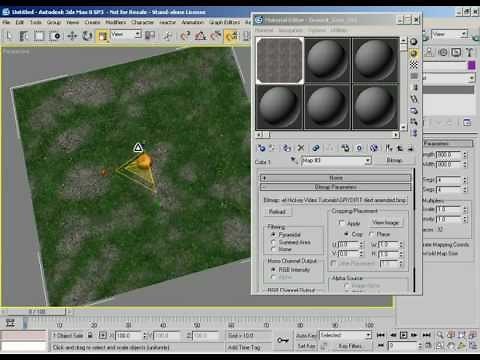
Task: Click the highlighted Spinner Snap icon
Action: pyautogui.click(x=231, y=35)
